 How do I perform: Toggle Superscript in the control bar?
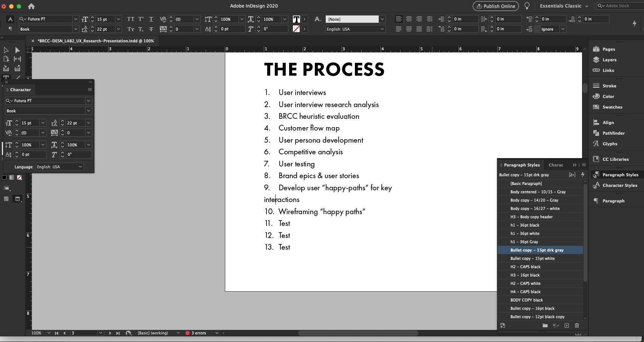[141, 19]
